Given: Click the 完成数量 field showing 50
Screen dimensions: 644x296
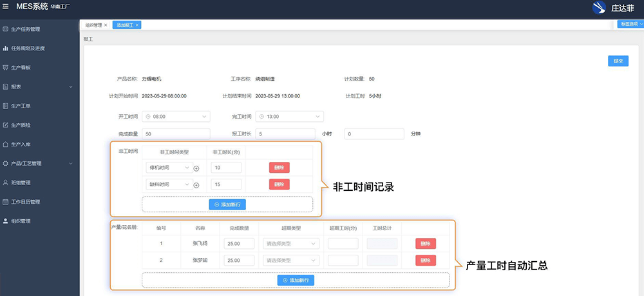Looking at the screenshot, I should point(176,134).
